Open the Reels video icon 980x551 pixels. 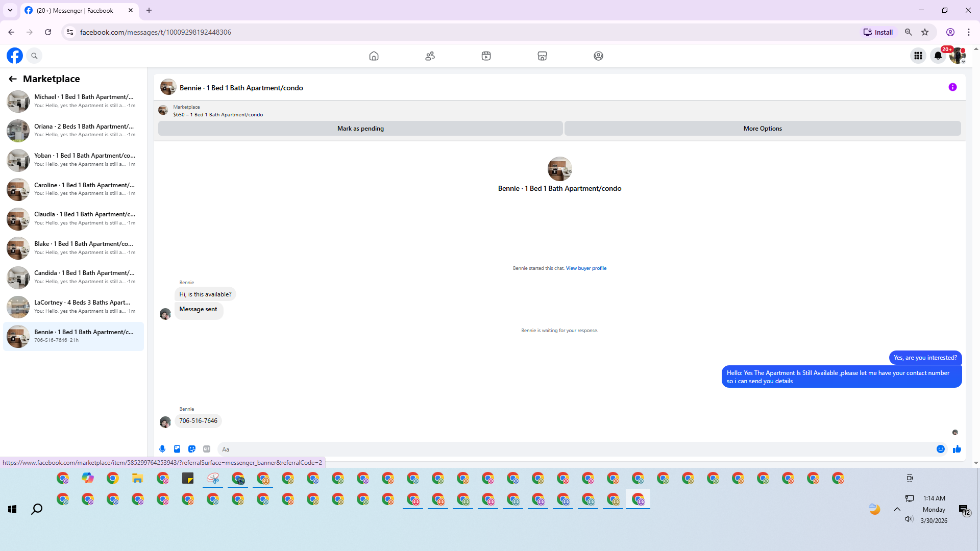tap(486, 56)
